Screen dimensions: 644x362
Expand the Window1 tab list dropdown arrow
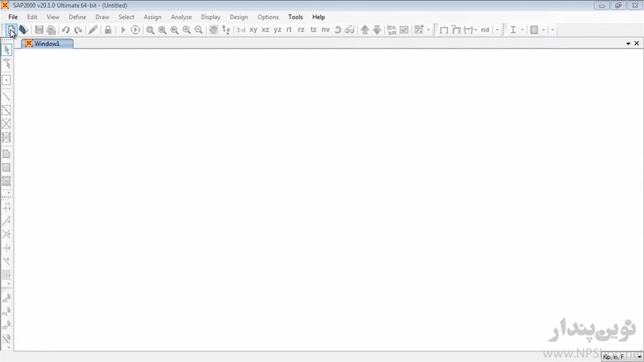pyautogui.click(x=628, y=44)
